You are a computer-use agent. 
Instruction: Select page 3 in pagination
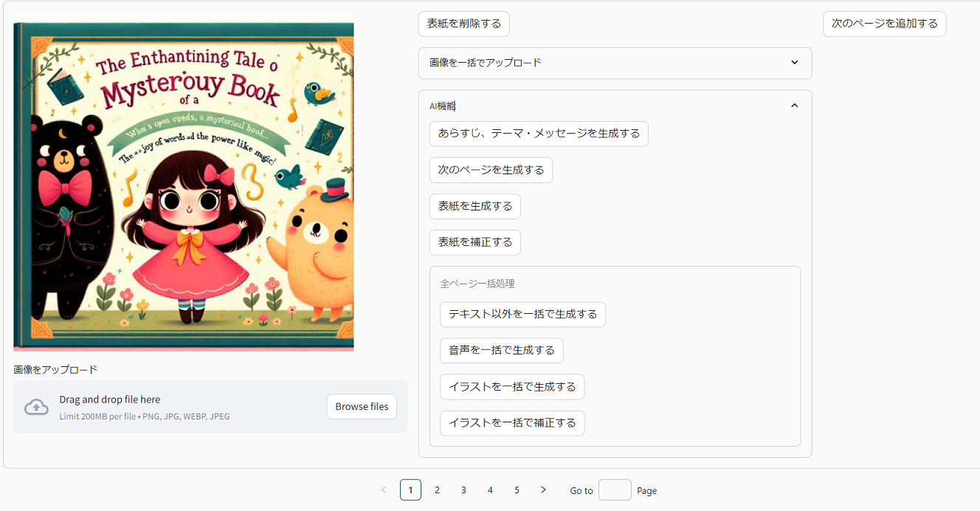(x=463, y=490)
